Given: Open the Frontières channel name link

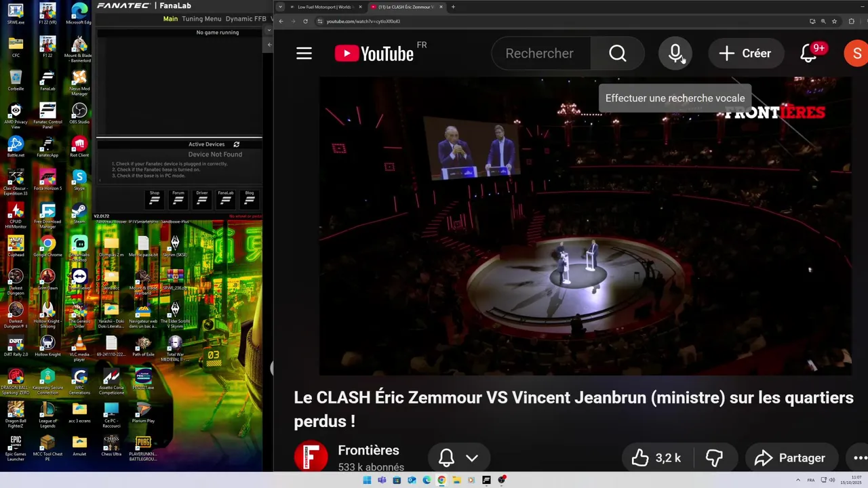Looking at the screenshot, I should [x=368, y=450].
